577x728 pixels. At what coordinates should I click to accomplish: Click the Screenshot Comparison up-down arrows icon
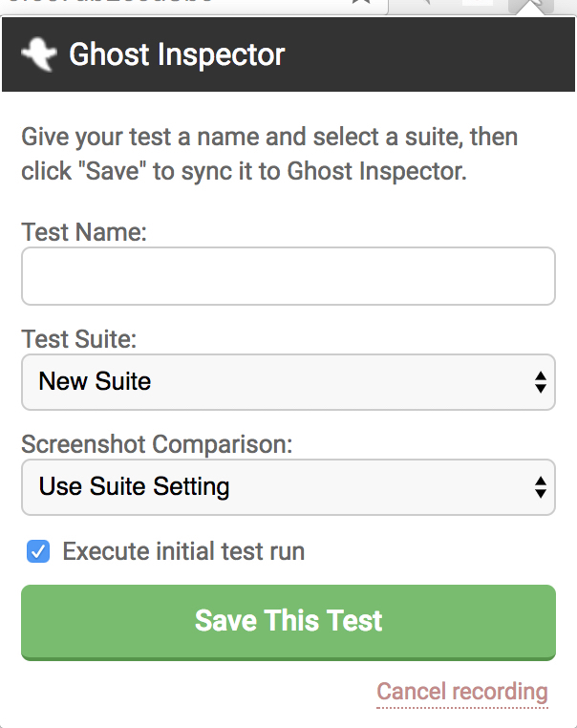(540, 487)
